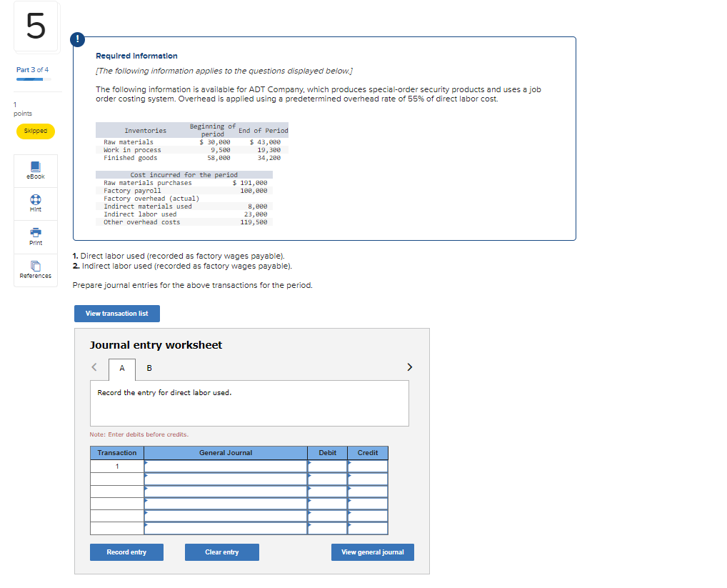Click the Record entry button

coord(126,552)
